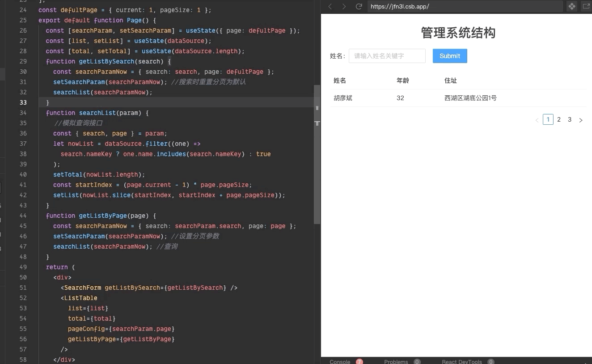Select page 3 in the pagination
The image size is (592, 364).
570,119
